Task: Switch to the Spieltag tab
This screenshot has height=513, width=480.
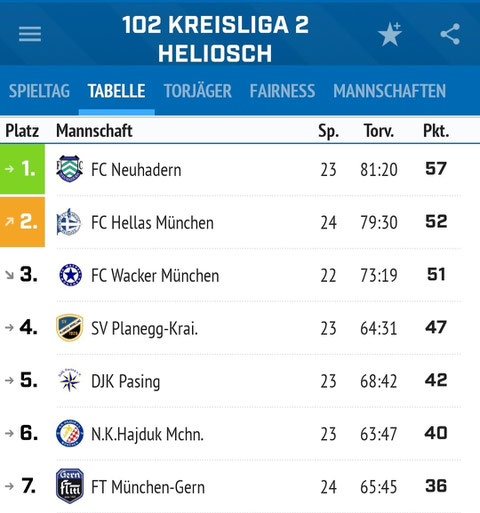Action: [x=39, y=91]
